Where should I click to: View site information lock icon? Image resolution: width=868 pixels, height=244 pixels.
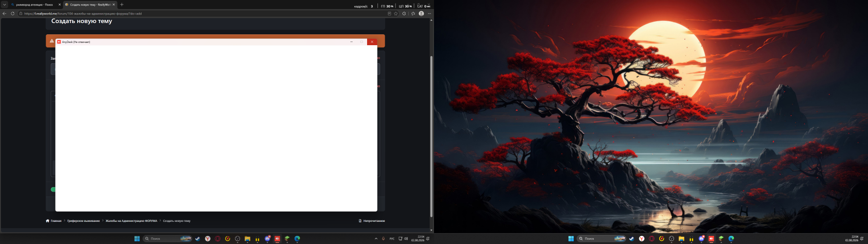pyautogui.click(x=21, y=14)
